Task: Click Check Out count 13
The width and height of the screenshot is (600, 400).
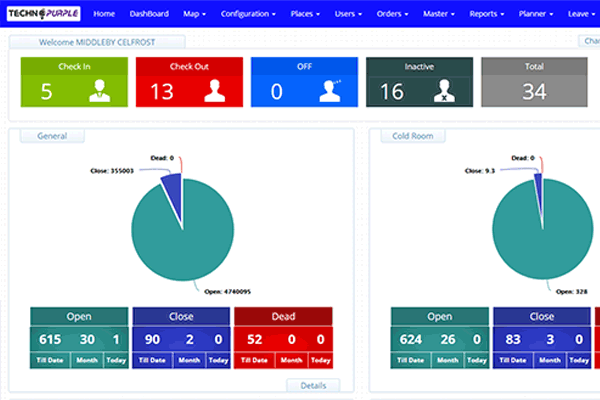Action: [162, 91]
